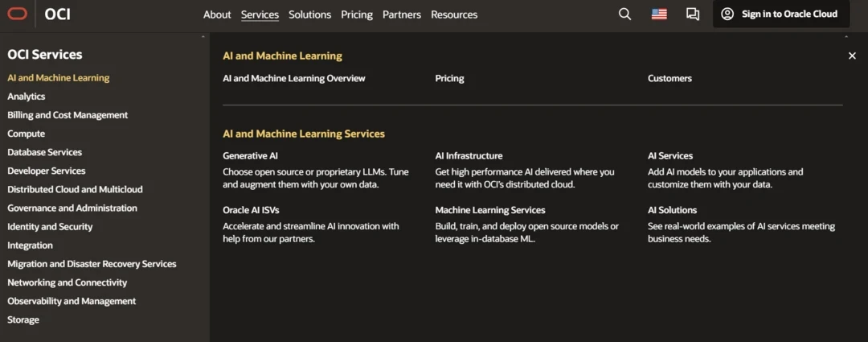
Task: Open the Generative AI link
Action: click(x=250, y=156)
